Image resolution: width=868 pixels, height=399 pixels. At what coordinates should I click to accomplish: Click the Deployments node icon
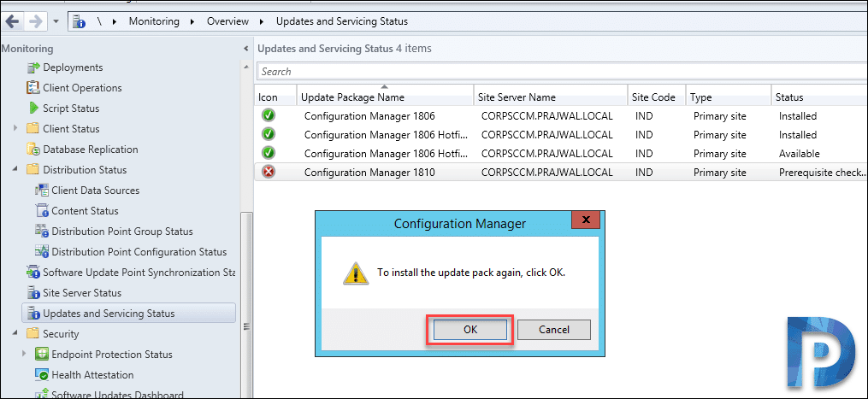(x=34, y=67)
